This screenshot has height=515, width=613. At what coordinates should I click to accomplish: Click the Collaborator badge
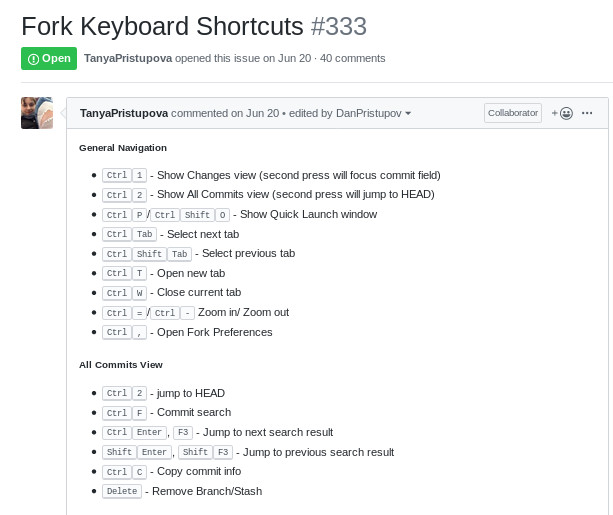(513, 113)
